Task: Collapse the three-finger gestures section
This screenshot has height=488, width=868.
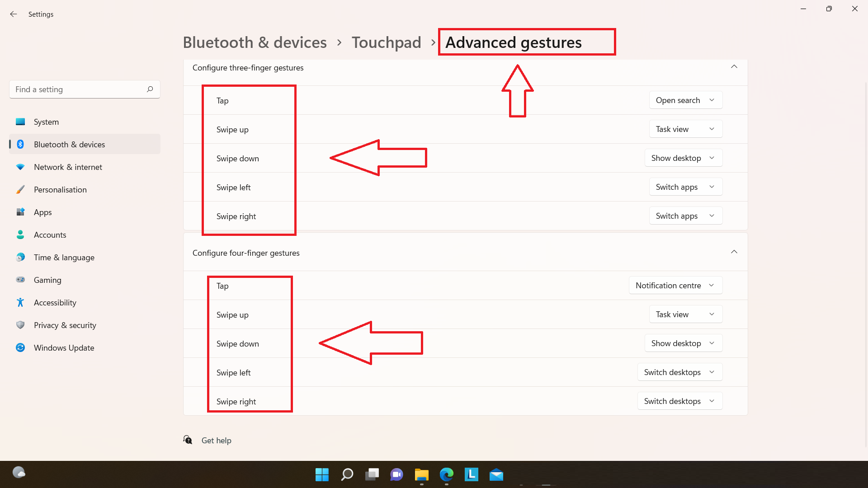Action: coord(734,67)
